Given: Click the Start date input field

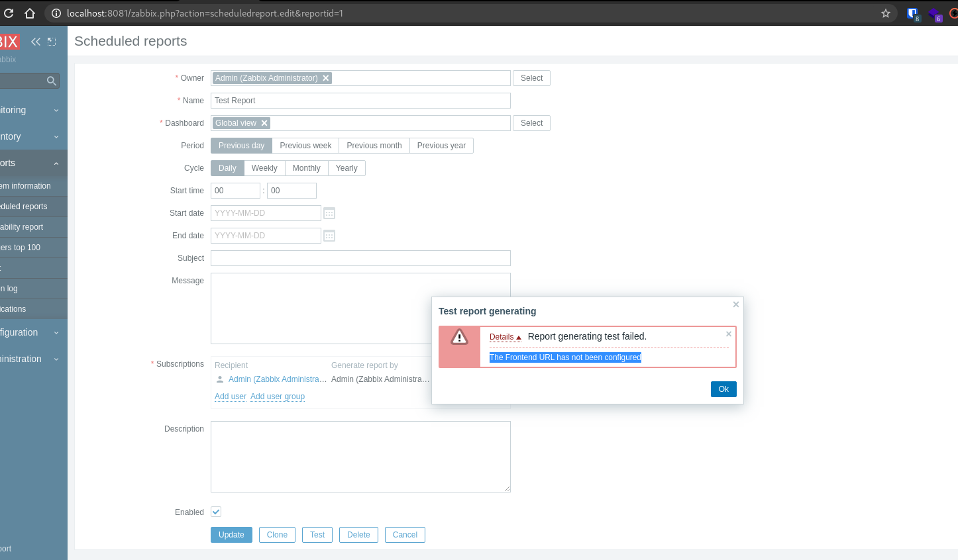Looking at the screenshot, I should tap(266, 213).
